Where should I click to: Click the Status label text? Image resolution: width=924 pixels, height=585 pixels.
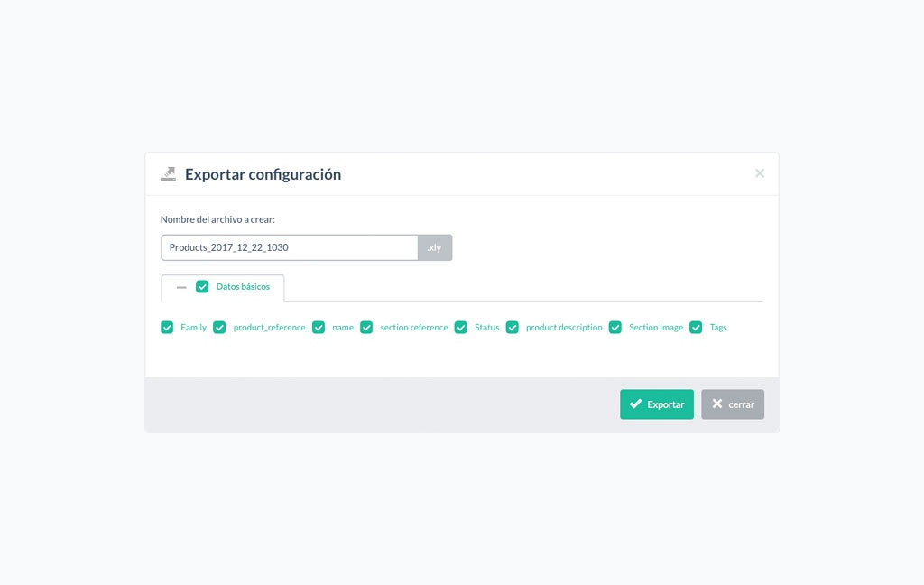(486, 328)
